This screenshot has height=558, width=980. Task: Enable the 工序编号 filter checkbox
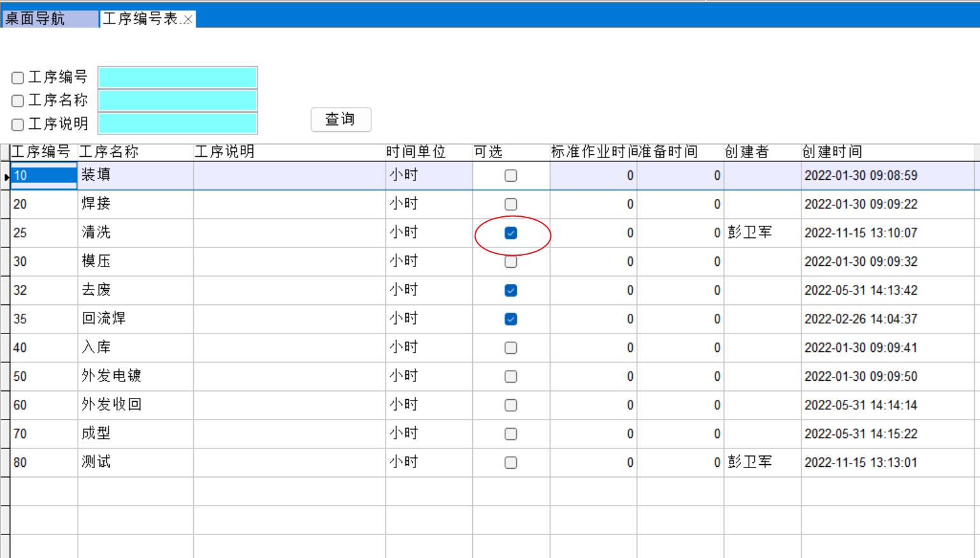(x=18, y=78)
